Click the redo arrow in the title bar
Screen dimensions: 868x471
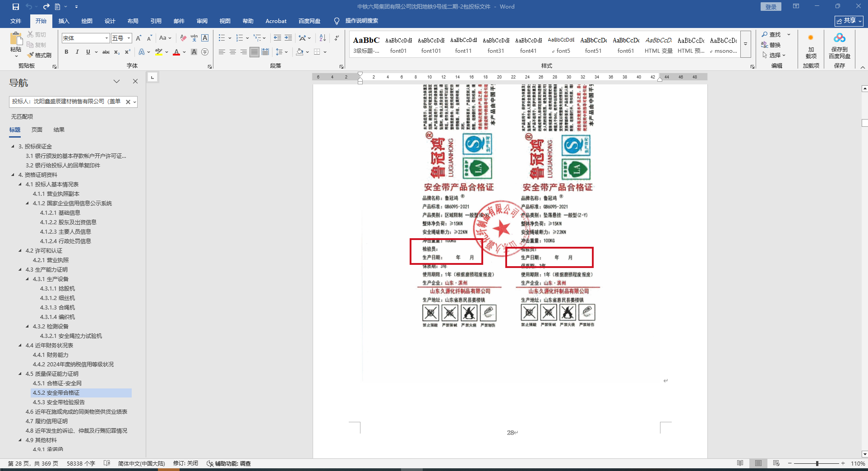click(x=46, y=7)
